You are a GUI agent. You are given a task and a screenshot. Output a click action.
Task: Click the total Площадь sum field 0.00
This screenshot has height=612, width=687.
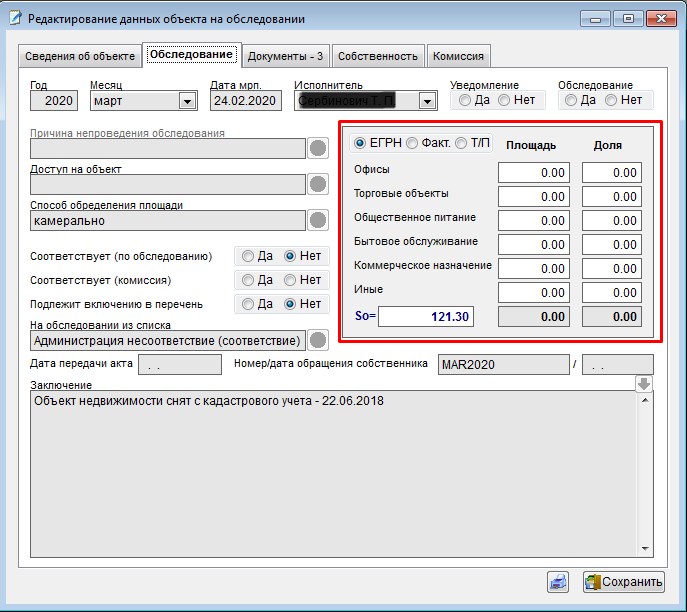534,316
